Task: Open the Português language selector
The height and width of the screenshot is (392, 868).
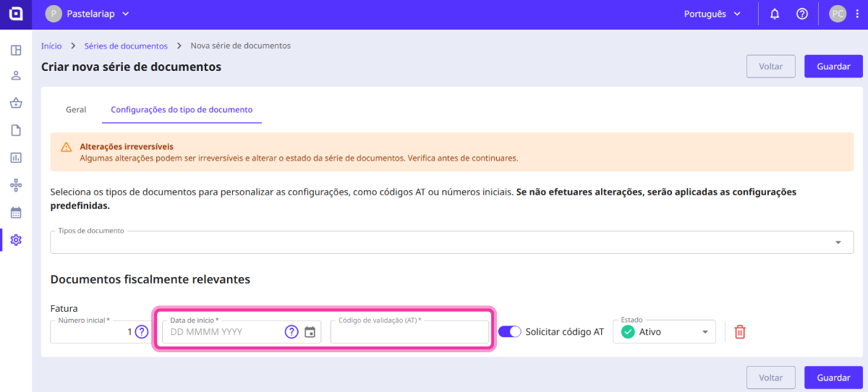Action: (x=712, y=14)
